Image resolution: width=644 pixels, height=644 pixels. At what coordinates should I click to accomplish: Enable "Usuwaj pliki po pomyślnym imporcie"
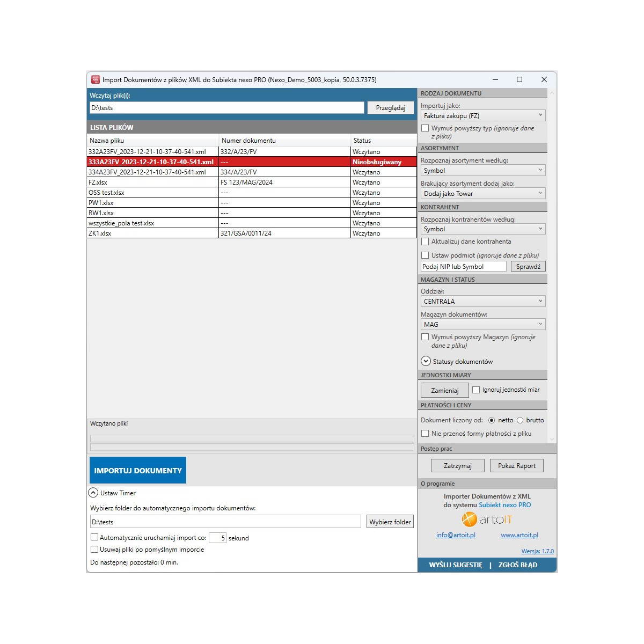tap(94, 550)
